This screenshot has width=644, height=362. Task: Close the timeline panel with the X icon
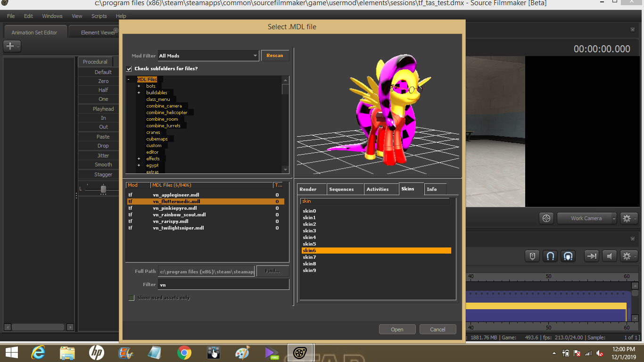pyautogui.click(x=633, y=239)
